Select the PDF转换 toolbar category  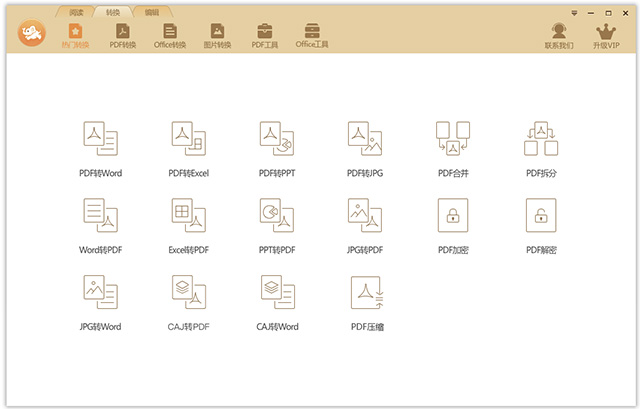(x=123, y=36)
